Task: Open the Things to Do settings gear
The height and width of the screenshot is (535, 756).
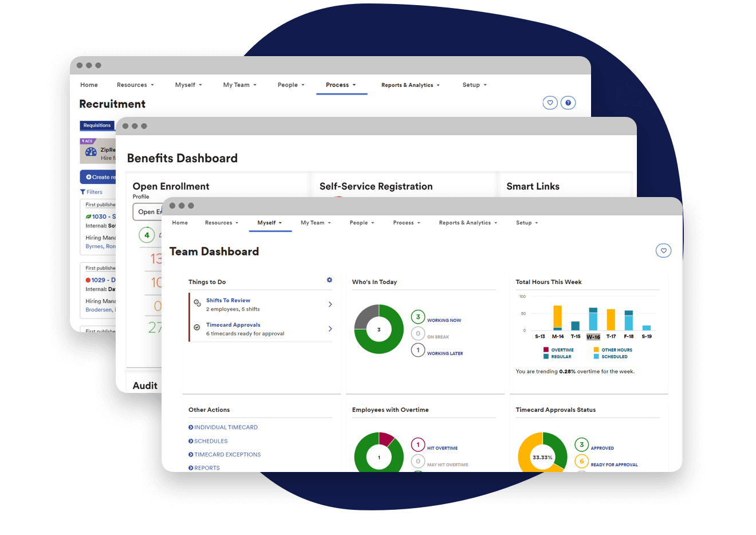Action: 329,280
